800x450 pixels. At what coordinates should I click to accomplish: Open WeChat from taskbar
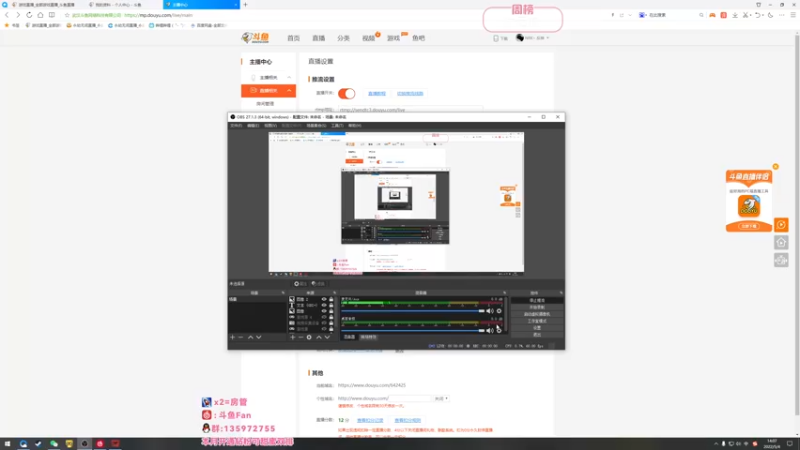coord(54,444)
